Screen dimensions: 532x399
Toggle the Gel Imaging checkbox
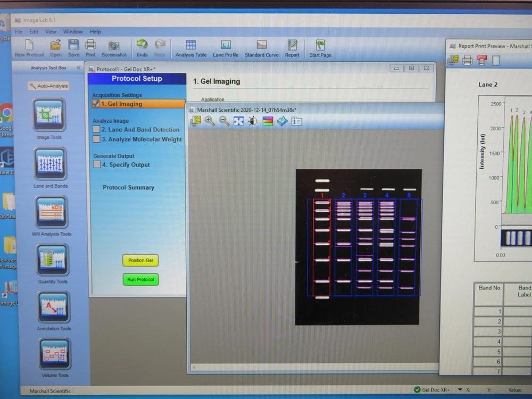coord(96,104)
